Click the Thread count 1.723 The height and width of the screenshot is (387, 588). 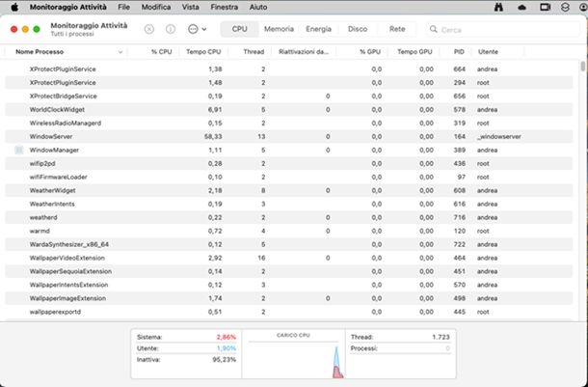pos(441,337)
